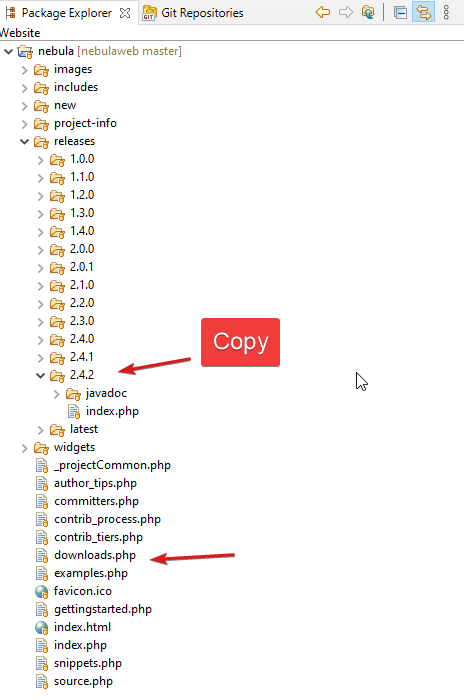464x700 pixels.
Task: Click the index.html globe icon
Action: coord(41,628)
